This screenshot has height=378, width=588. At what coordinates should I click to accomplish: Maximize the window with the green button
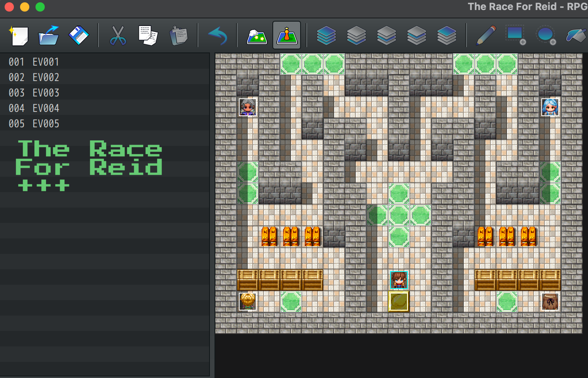40,7
